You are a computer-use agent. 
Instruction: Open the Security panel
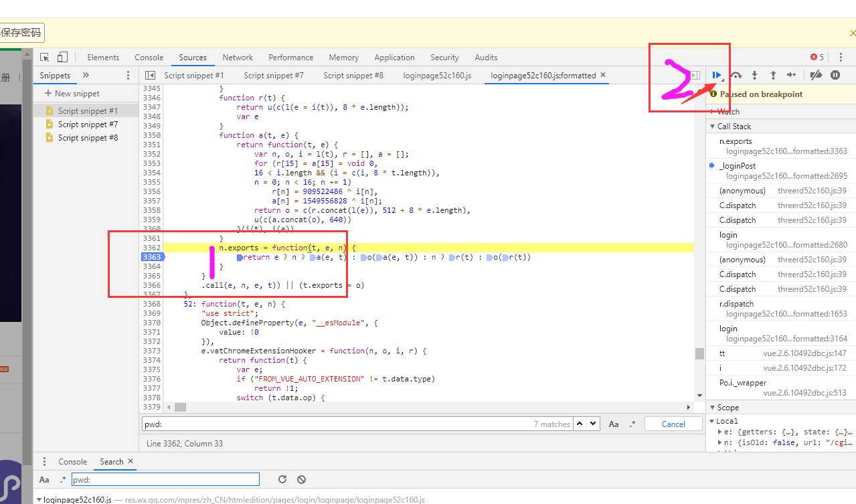tap(444, 58)
